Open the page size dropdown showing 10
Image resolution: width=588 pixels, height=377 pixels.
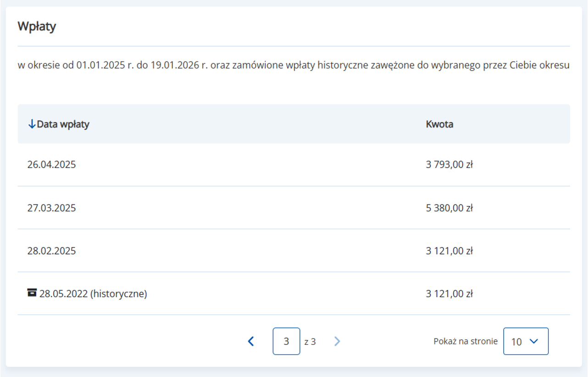tap(526, 341)
